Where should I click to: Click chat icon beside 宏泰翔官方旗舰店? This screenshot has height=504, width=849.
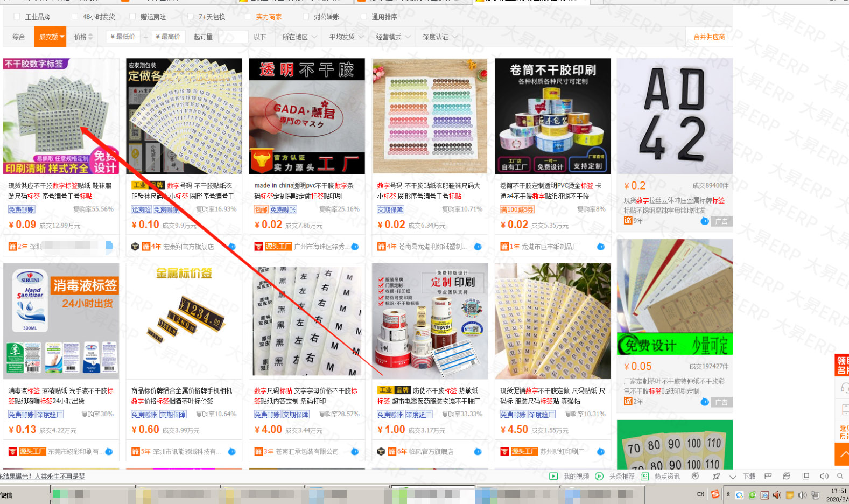(232, 247)
